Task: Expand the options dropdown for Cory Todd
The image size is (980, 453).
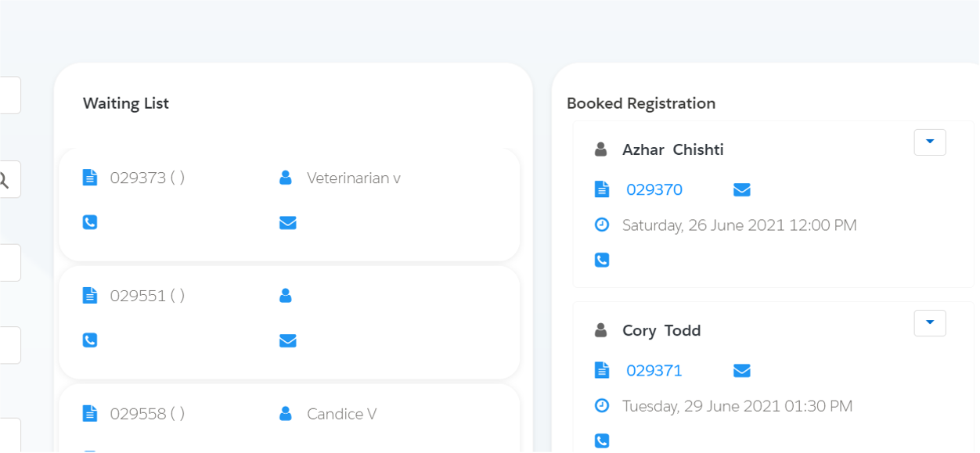Action: (929, 323)
